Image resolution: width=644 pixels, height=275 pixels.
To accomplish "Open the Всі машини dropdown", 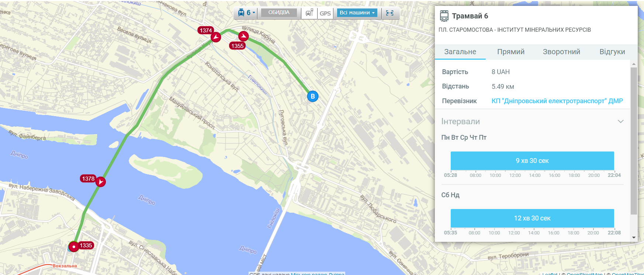I will point(357,13).
